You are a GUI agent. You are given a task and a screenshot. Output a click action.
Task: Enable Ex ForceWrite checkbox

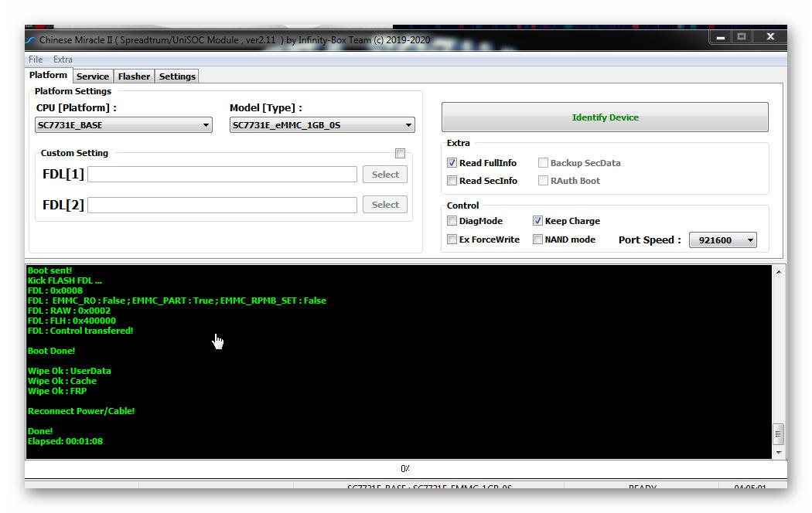(x=452, y=240)
